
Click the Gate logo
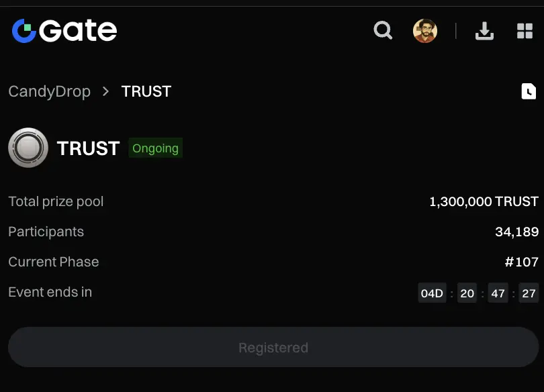click(64, 31)
